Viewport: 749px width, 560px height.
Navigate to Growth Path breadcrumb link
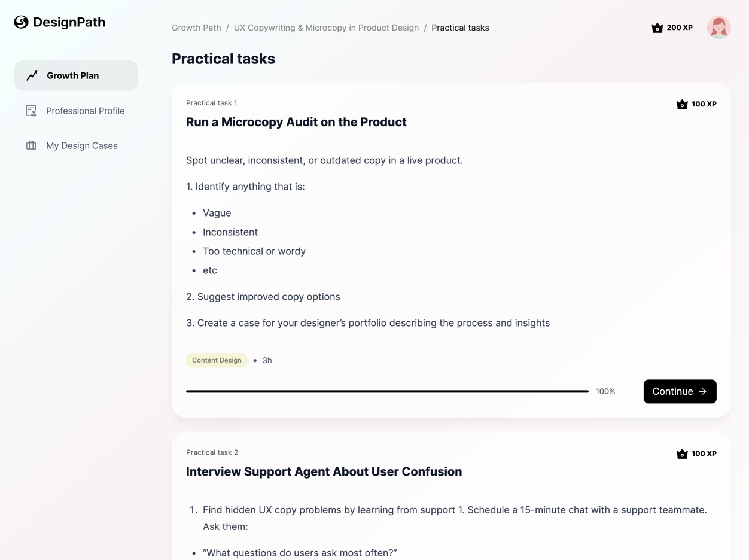pos(196,28)
